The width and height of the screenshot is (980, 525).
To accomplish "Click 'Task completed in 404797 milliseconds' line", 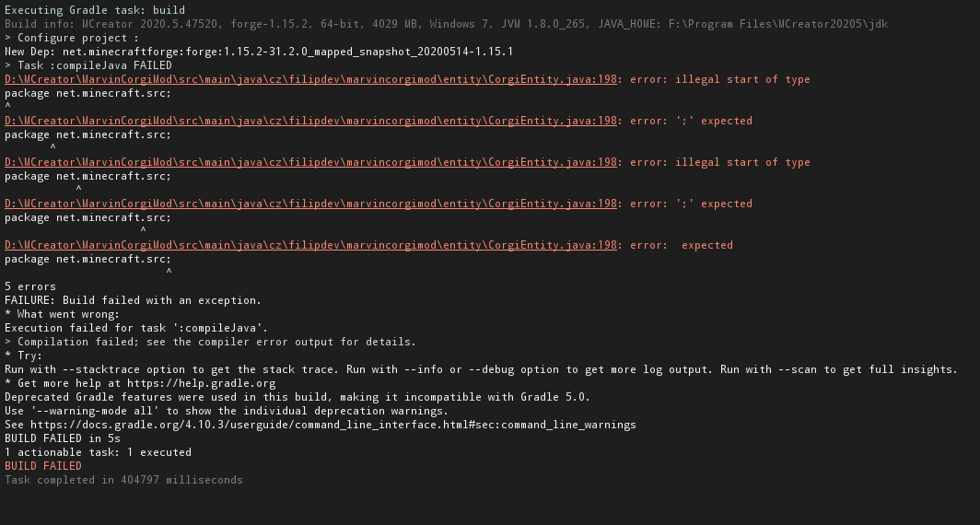I will pos(123,479).
